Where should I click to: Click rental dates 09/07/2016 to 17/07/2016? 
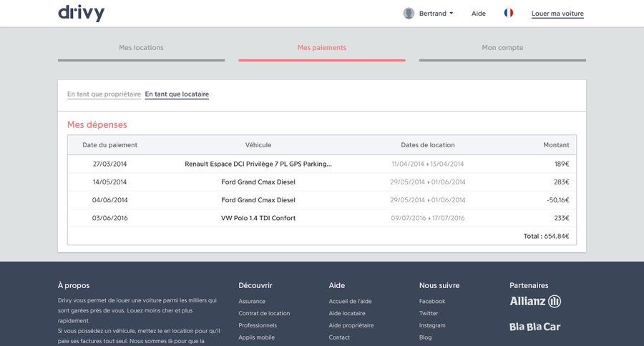click(428, 218)
